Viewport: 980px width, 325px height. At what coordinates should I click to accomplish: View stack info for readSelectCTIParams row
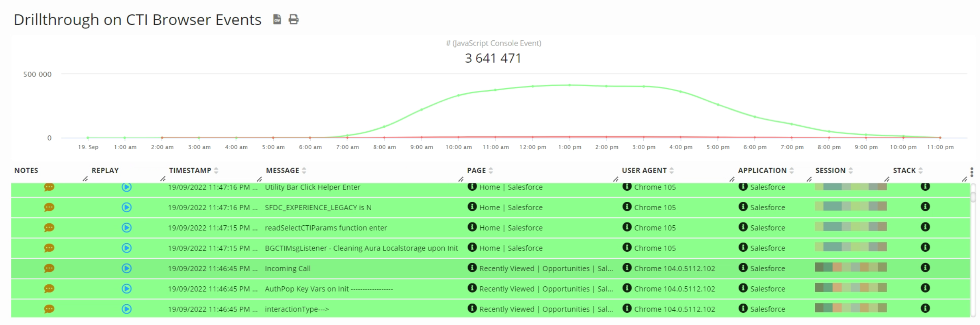pos(925,227)
